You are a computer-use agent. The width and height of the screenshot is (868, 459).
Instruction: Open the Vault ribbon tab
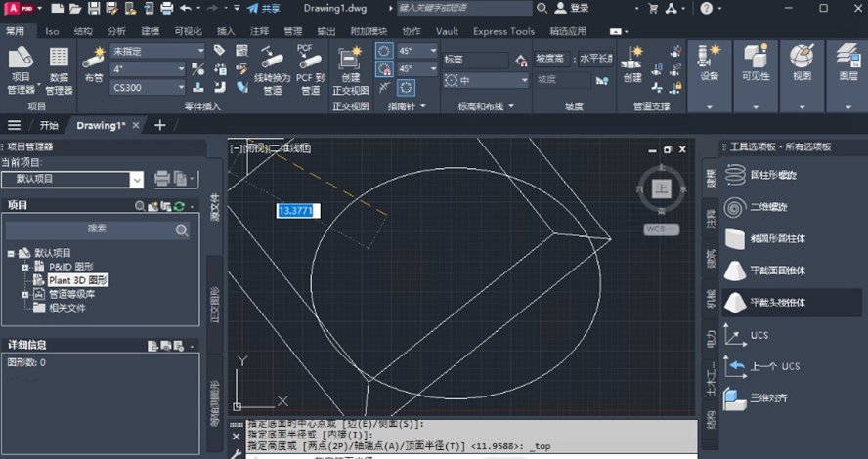tap(447, 31)
